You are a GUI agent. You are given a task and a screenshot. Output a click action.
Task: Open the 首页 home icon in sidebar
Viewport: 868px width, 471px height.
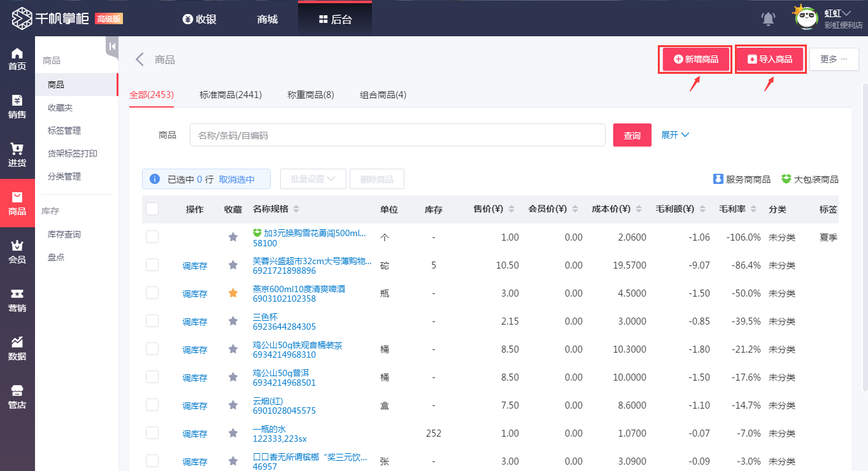pos(17,57)
